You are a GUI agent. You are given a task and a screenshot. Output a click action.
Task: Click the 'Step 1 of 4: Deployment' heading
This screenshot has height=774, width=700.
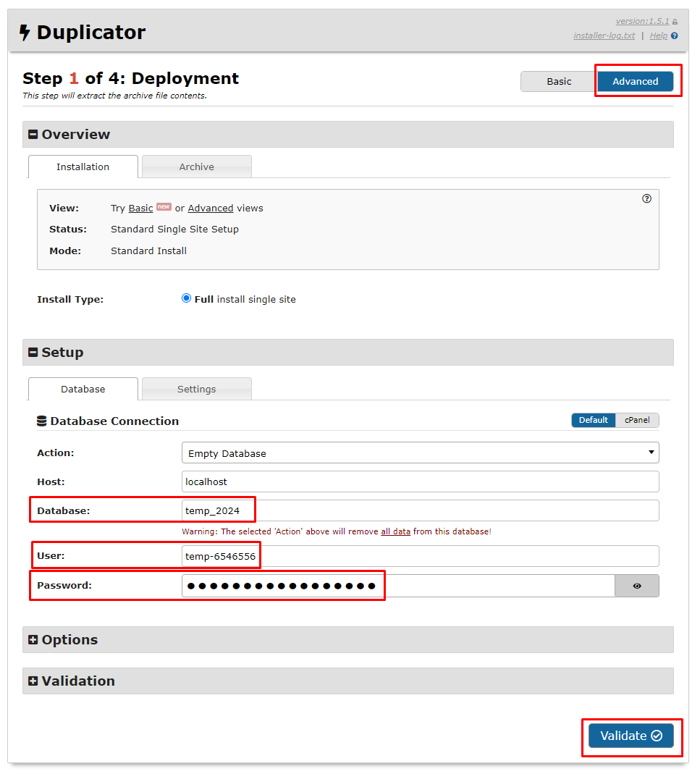(131, 78)
